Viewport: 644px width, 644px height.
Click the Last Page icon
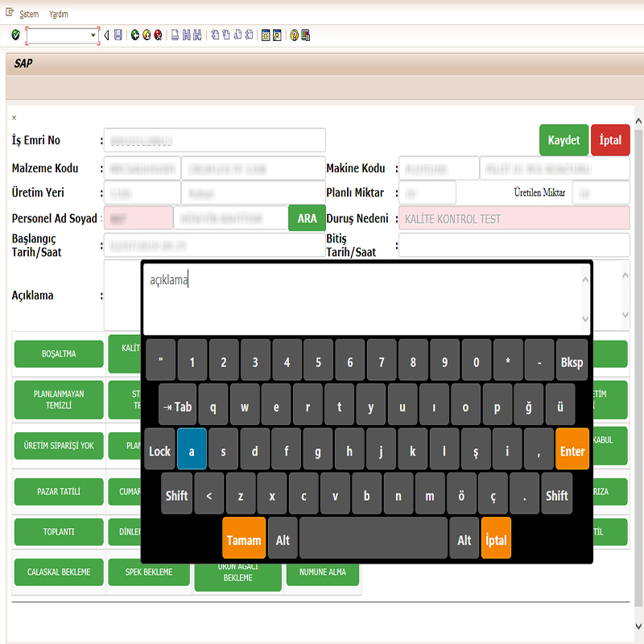(249, 35)
